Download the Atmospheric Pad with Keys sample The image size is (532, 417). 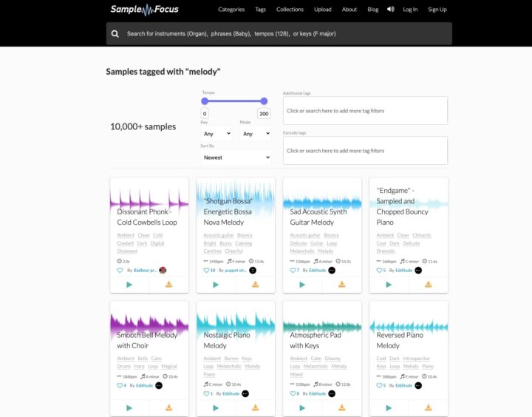click(342, 408)
